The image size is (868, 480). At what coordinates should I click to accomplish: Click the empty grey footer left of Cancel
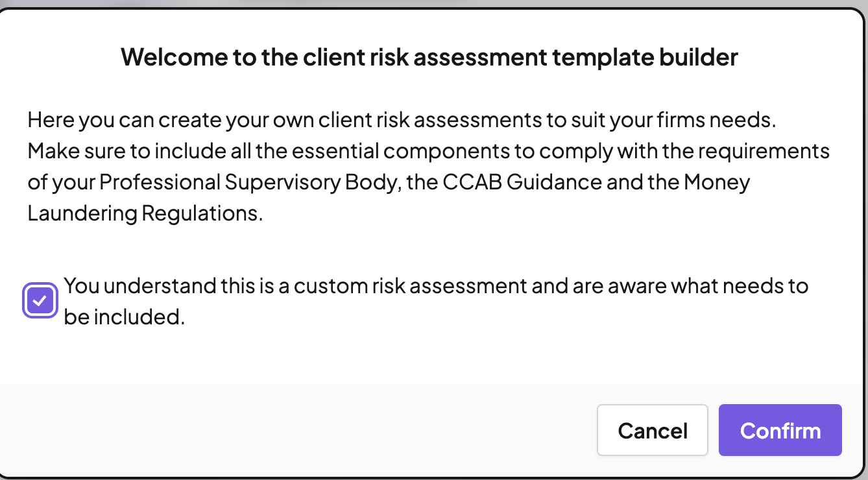tap(292, 429)
